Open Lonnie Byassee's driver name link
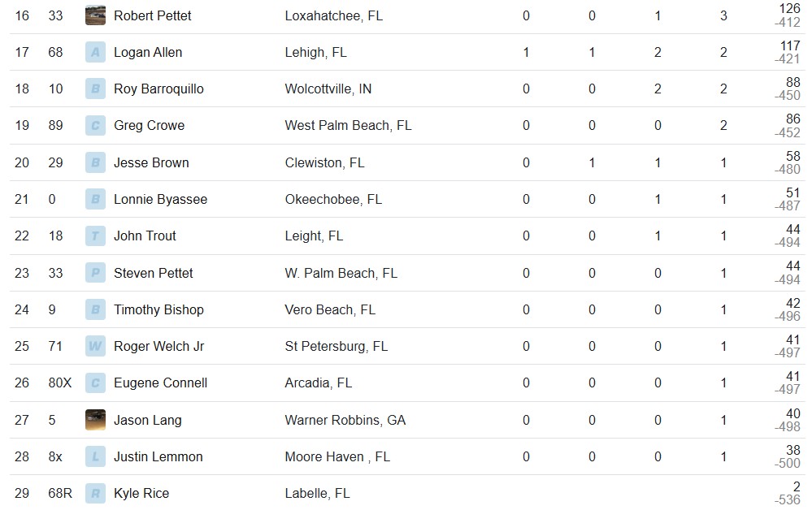The width and height of the screenshot is (812, 510). coord(161,200)
